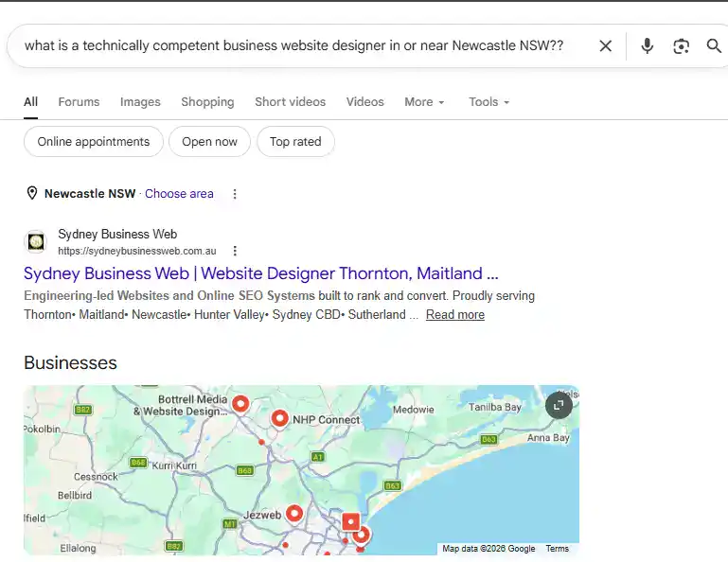Expand the Tools dropdown

[x=488, y=102]
